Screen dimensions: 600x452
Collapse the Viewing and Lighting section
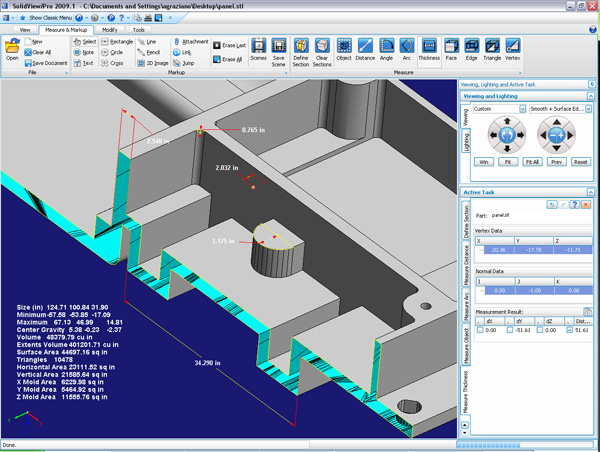(x=590, y=97)
